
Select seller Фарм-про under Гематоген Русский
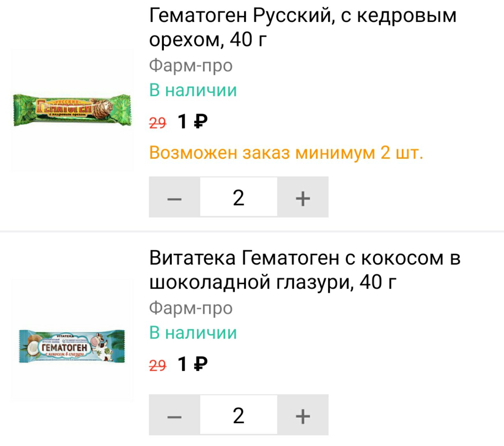pos(191,65)
